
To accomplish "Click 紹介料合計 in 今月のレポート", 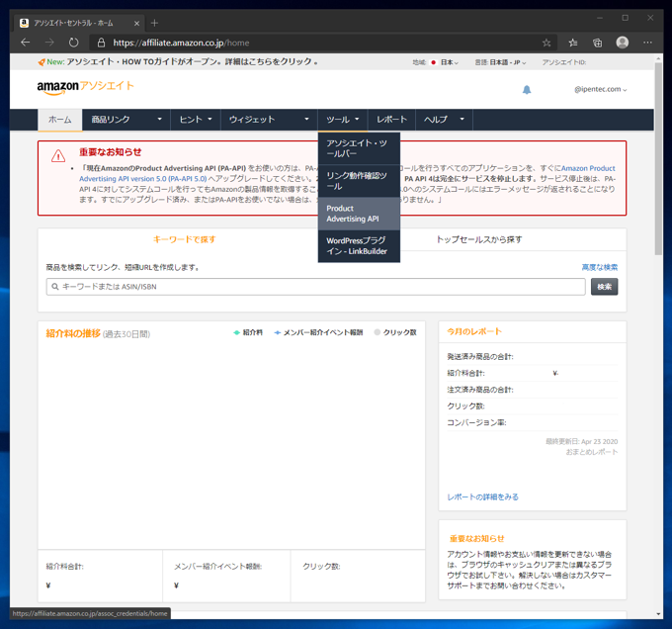I will pos(465,373).
